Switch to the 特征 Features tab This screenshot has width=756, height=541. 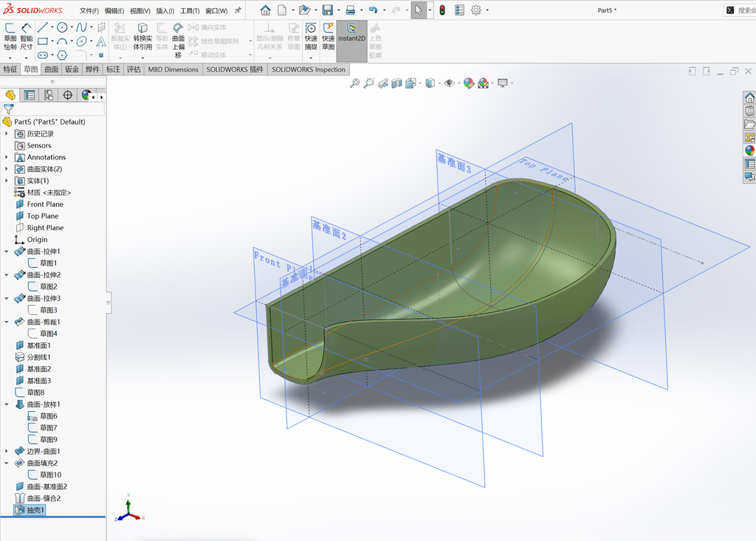coord(10,69)
